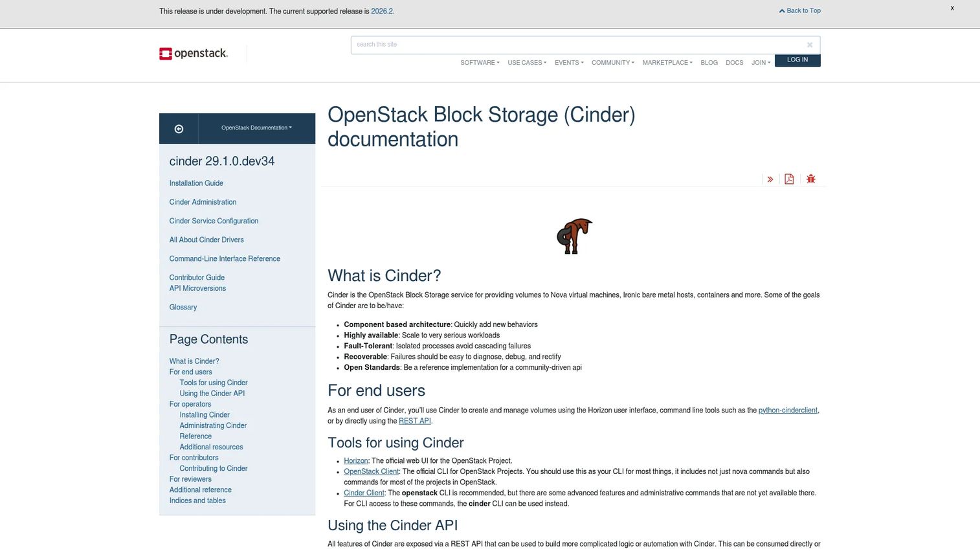Open the Horizon link
This screenshot has height=551, width=980.
356,461
